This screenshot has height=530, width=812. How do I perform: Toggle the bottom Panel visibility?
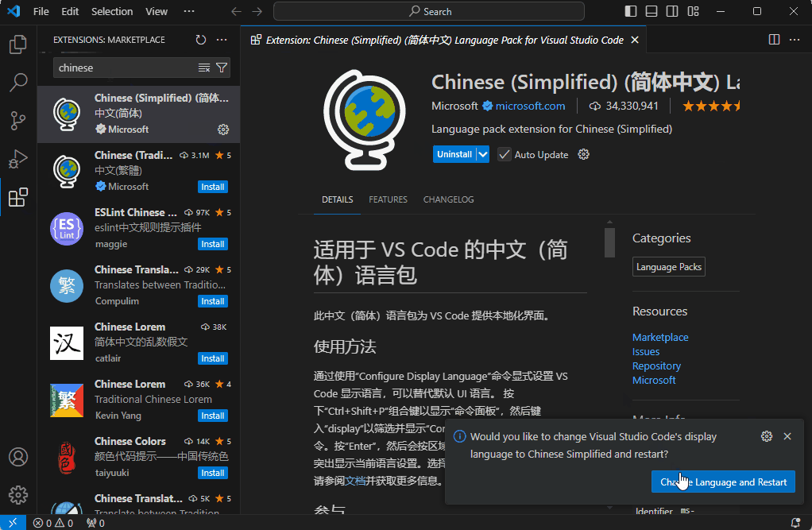tap(650, 11)
